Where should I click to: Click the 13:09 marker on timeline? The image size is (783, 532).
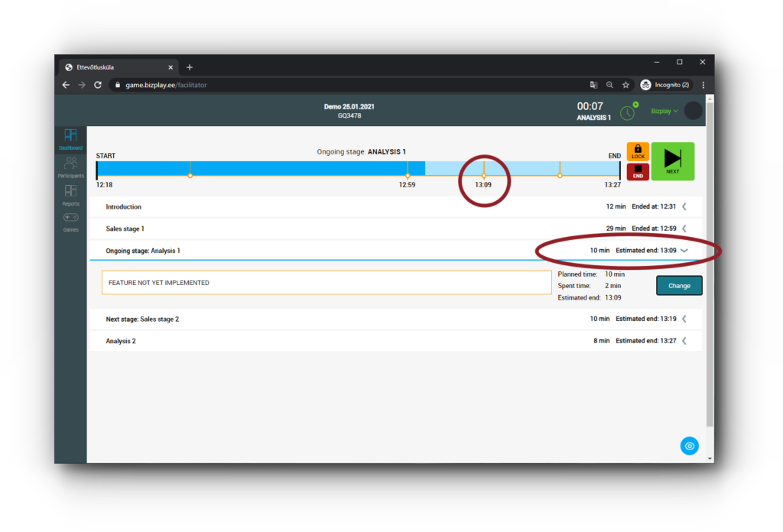click(483, 176)
